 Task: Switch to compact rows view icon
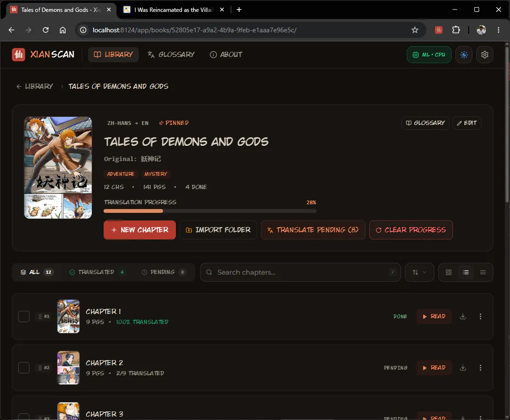(x=483, y=272)
